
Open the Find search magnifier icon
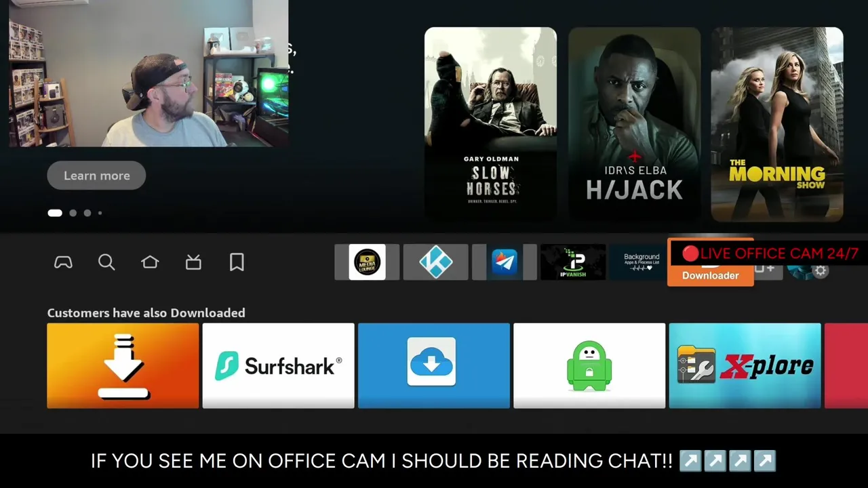point(106,262)
